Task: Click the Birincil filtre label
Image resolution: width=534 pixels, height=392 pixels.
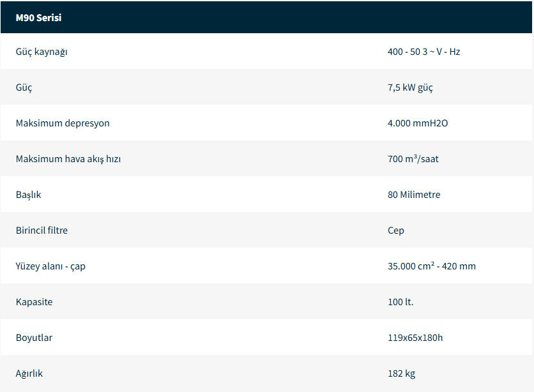Action: coord(42,230)
